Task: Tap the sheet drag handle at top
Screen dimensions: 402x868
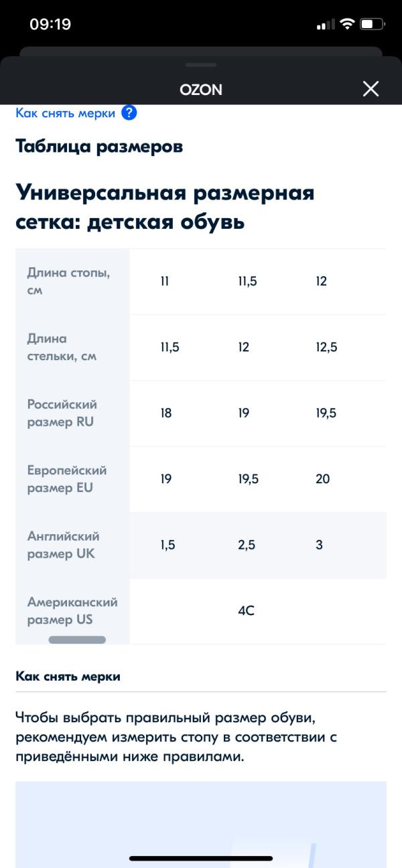Action: 201,65
